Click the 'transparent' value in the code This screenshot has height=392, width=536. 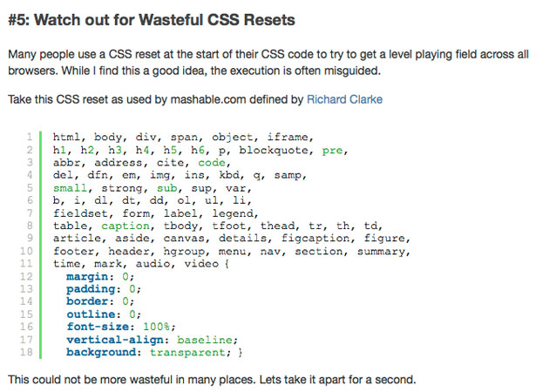click(x=187, y=352)
